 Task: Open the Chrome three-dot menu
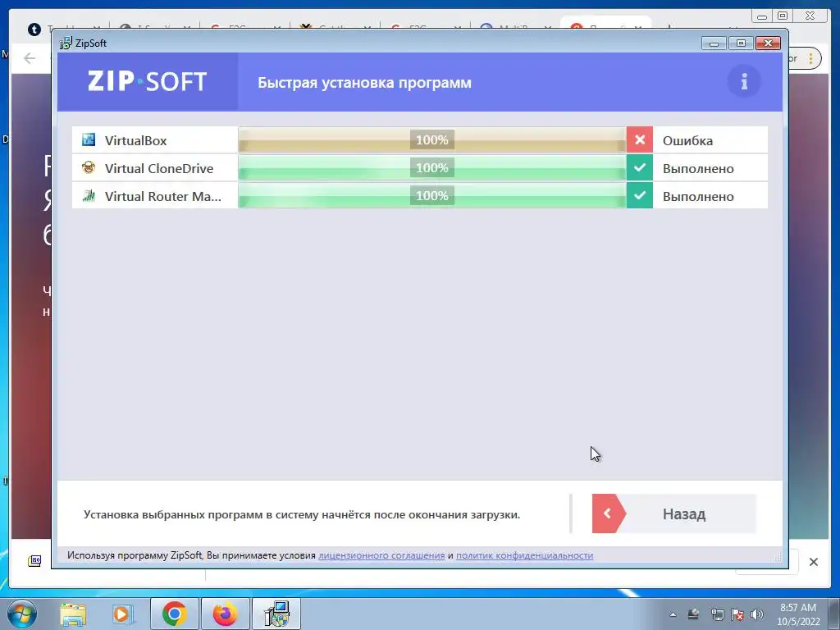[x=811, y=58]
